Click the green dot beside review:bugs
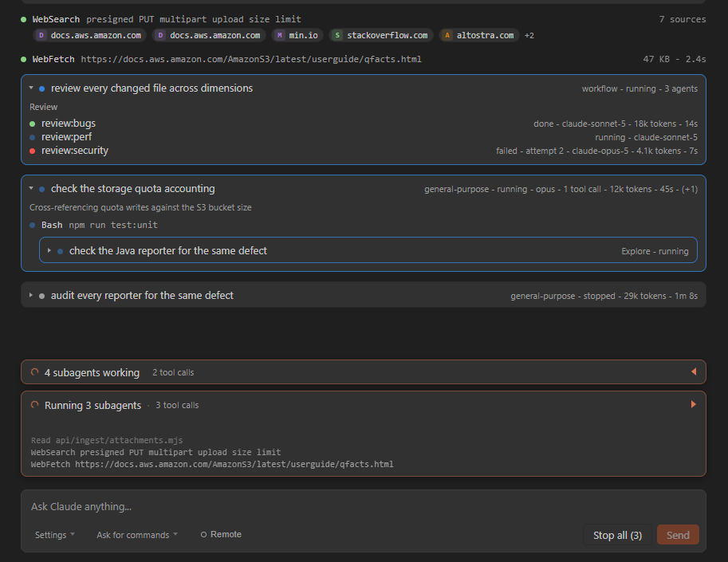 coord(33,124)
